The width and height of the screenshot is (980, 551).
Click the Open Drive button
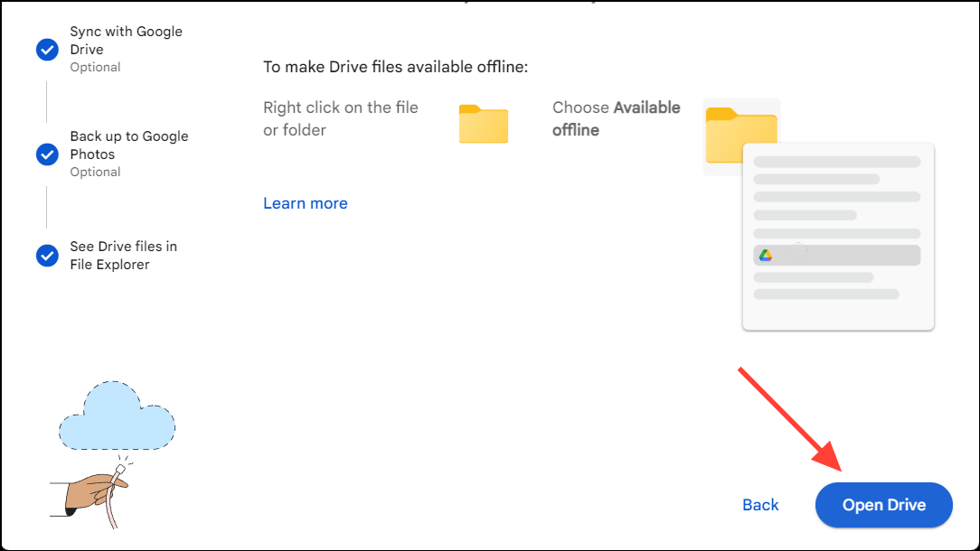(883, 505)
